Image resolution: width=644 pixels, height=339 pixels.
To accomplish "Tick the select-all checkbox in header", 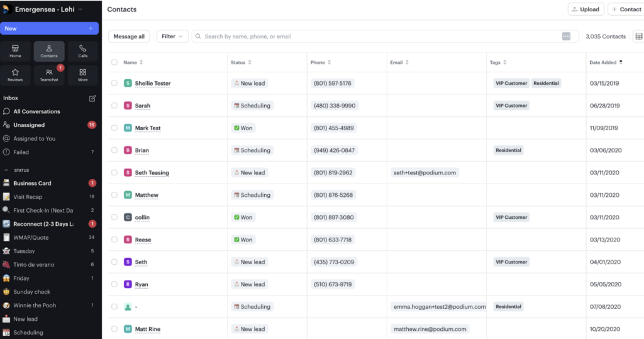I will (114, 62).
